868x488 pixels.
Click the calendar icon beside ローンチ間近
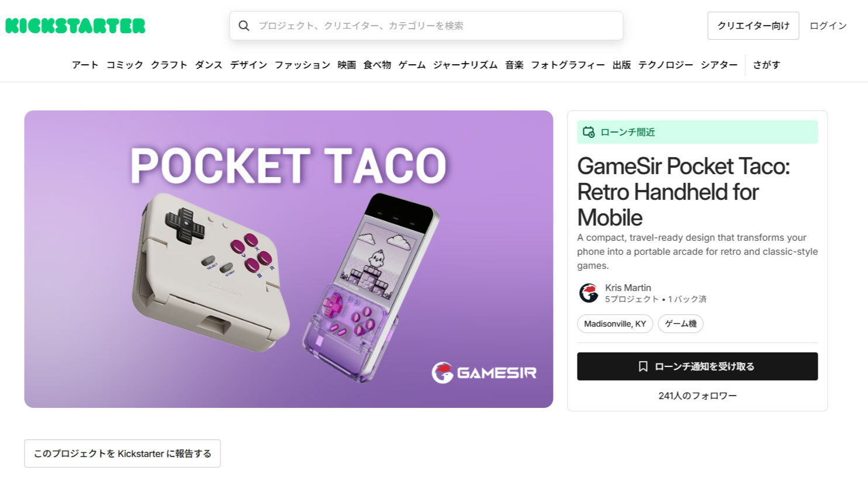pos(589,132)
